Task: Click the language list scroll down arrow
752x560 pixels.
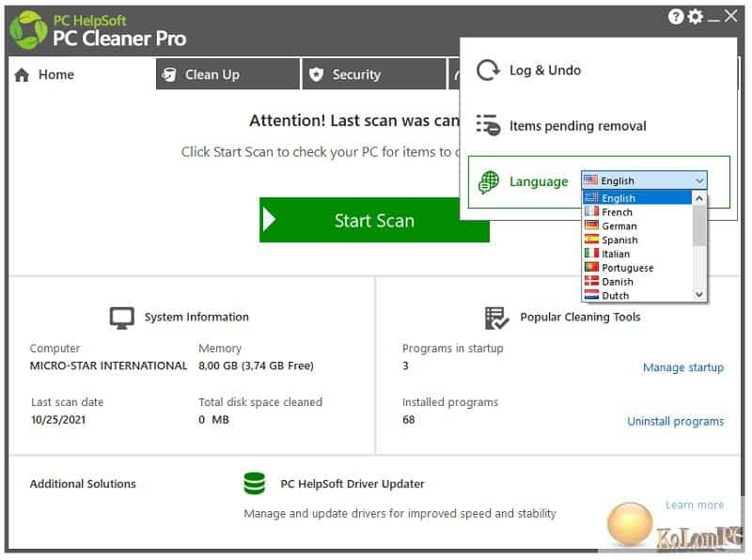Action: pyautogui.click(x=699, y=294)
